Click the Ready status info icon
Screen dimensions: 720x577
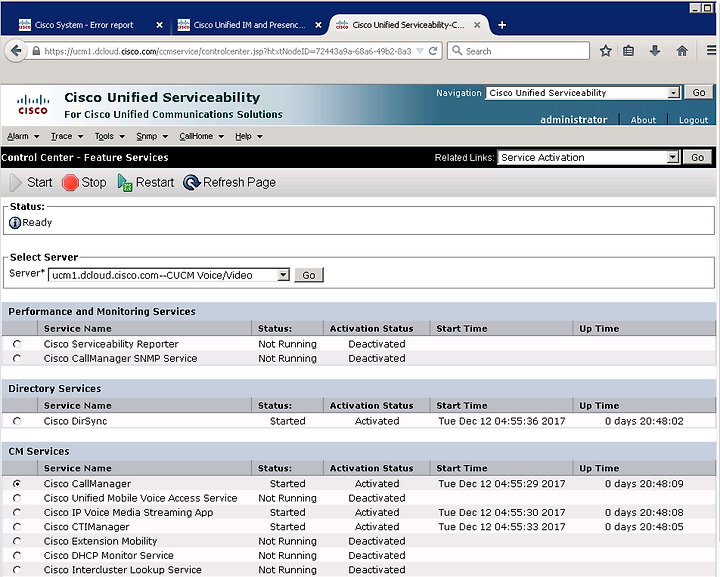(15, 223)
